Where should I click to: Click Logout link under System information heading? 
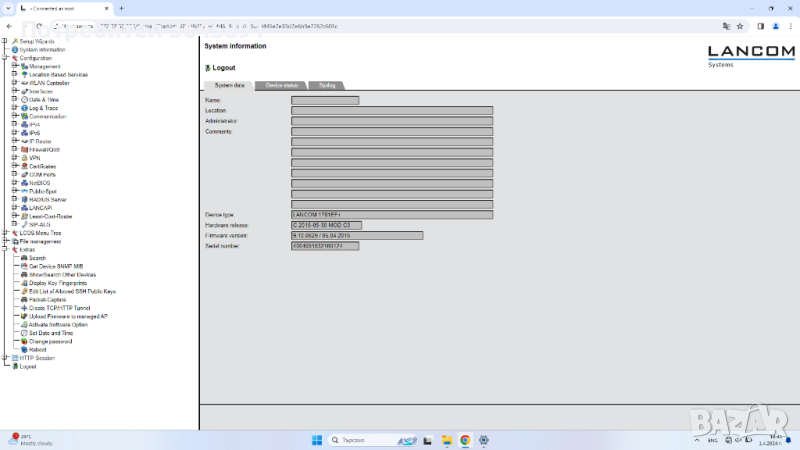(x=223, y=68)
